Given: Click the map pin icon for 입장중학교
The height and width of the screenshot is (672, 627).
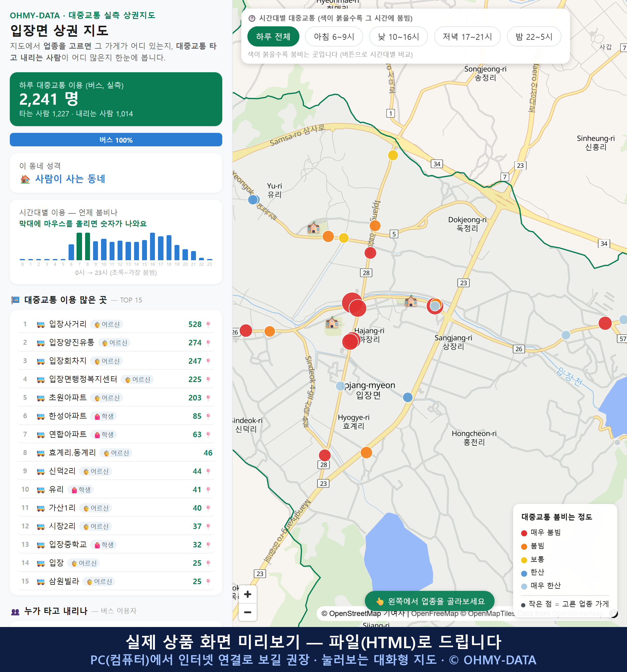Looking at the screenshot, I should tap(208, 545).
